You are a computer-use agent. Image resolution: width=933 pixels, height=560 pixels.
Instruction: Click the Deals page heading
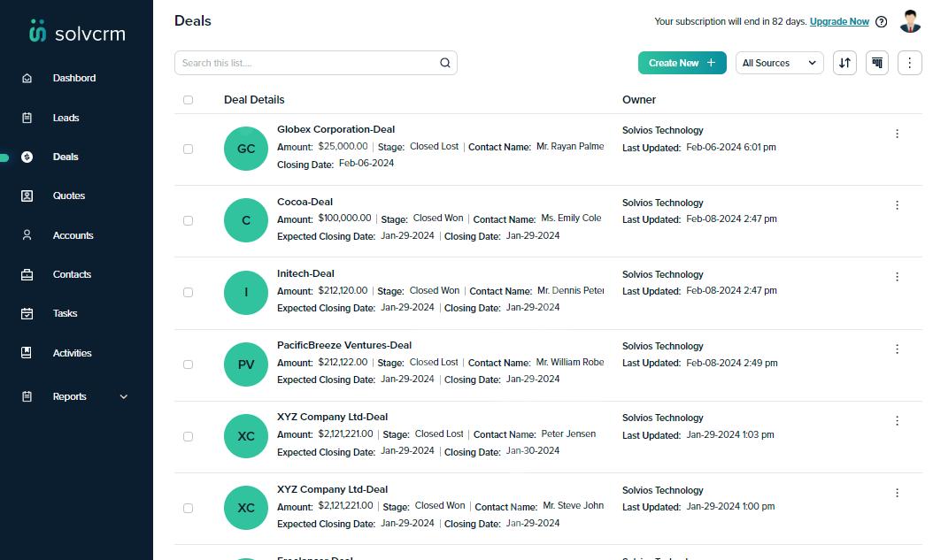pyautogui.click(x=193, y=21)
